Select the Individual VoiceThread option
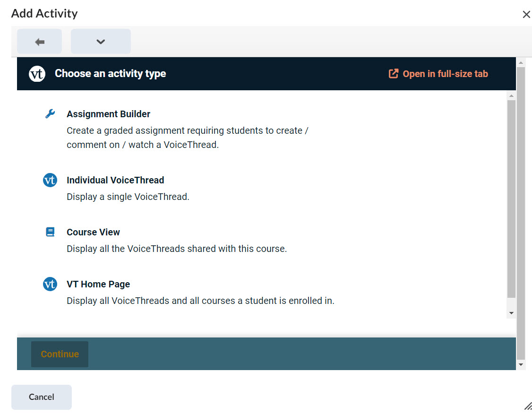Viewport: 532px width, 415px height. [x=115, y=180]
